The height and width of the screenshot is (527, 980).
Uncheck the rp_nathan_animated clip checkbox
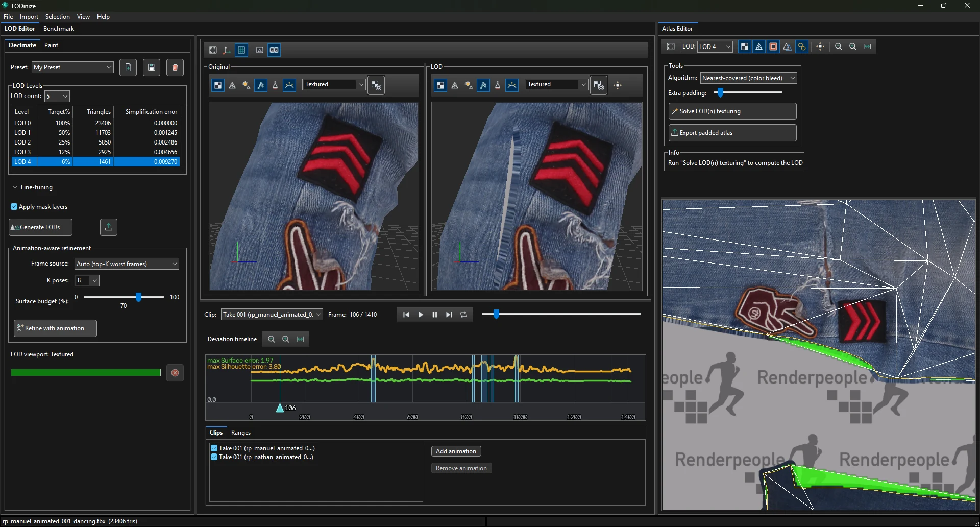click(x=214, y=457)
